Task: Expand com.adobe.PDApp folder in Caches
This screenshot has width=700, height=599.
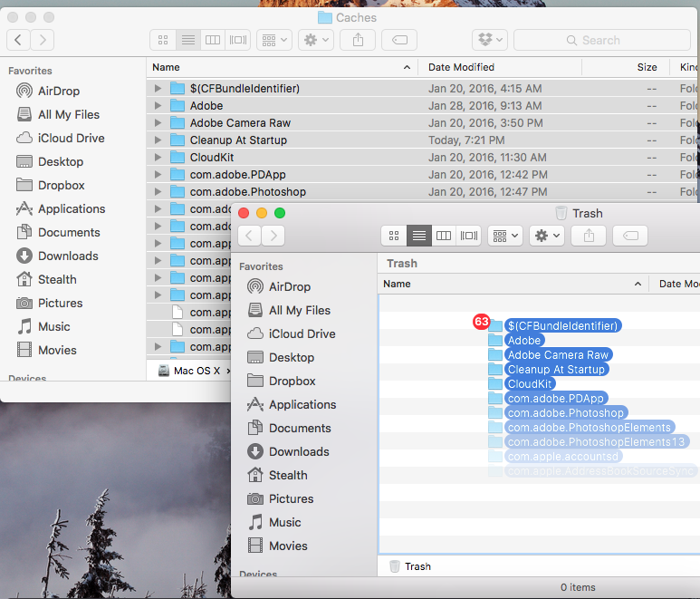Action: [158, 175]
